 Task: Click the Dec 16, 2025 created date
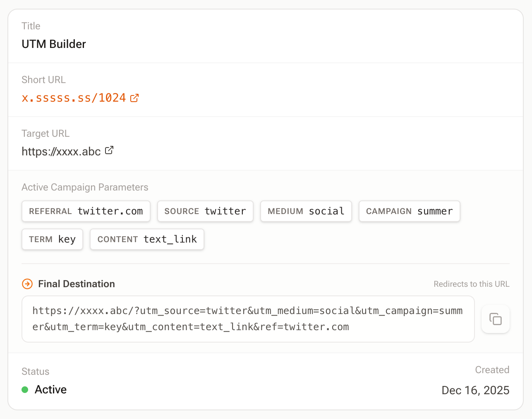(475, 390)
